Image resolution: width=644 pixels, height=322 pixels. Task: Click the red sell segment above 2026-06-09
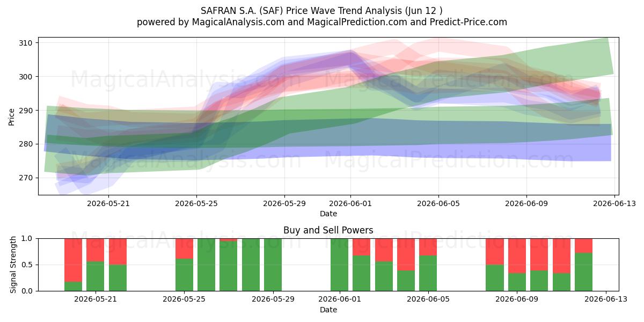point(517,255)
